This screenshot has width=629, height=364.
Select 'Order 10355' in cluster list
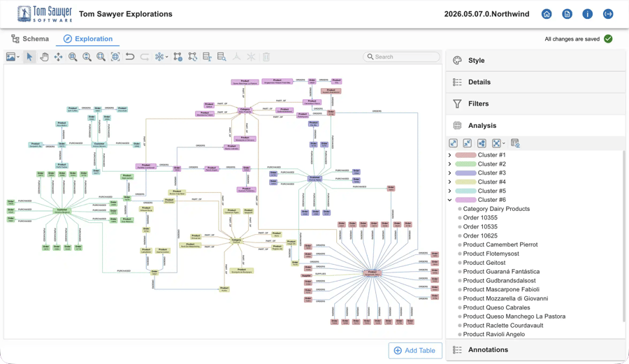tap(480, 218)
